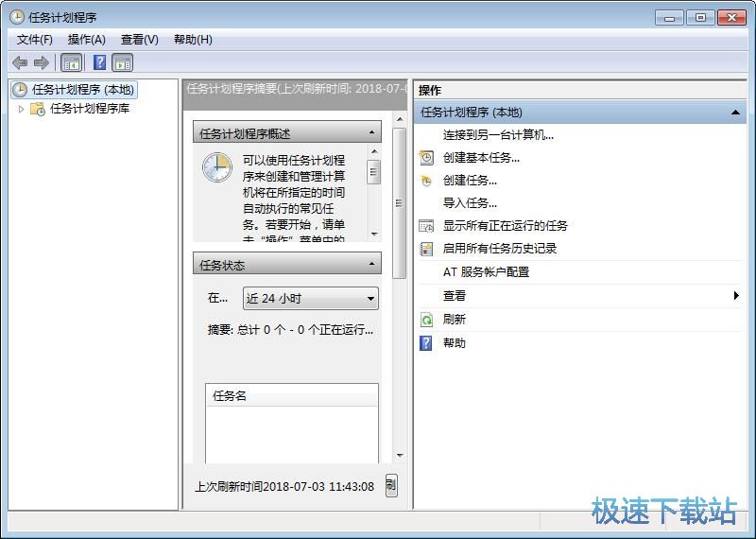The height and width of the screenshot is (539, 756).
Task: Click the Forward arrow toolbar icon
Action: (x=42, y=62)
